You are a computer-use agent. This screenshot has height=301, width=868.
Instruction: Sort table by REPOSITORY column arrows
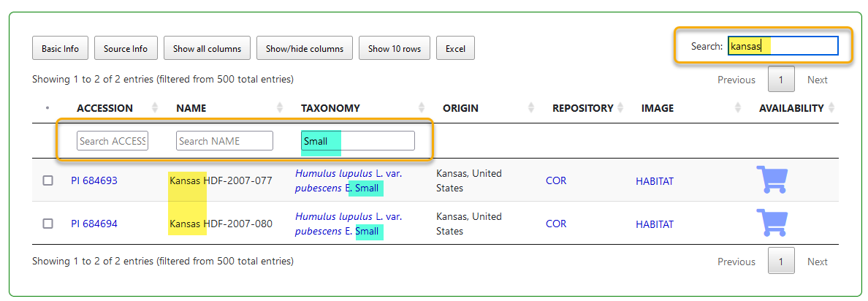[620, 108]
